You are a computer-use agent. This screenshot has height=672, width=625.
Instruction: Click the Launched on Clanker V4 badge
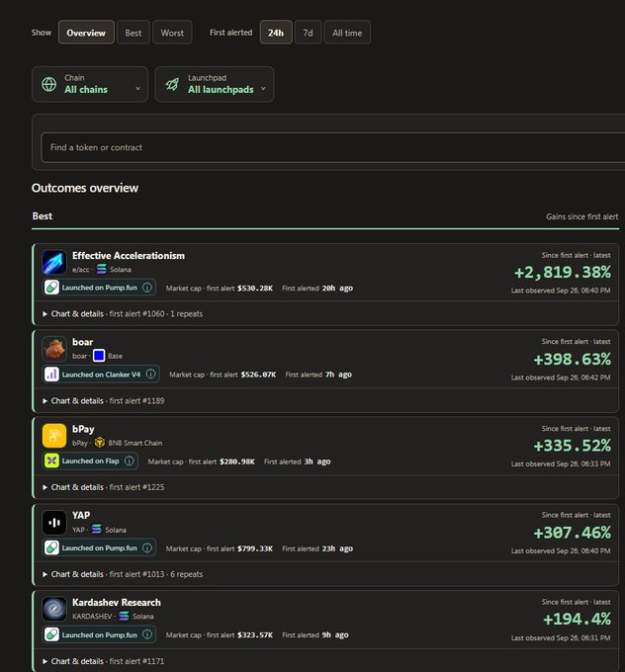tap(101, 375)
